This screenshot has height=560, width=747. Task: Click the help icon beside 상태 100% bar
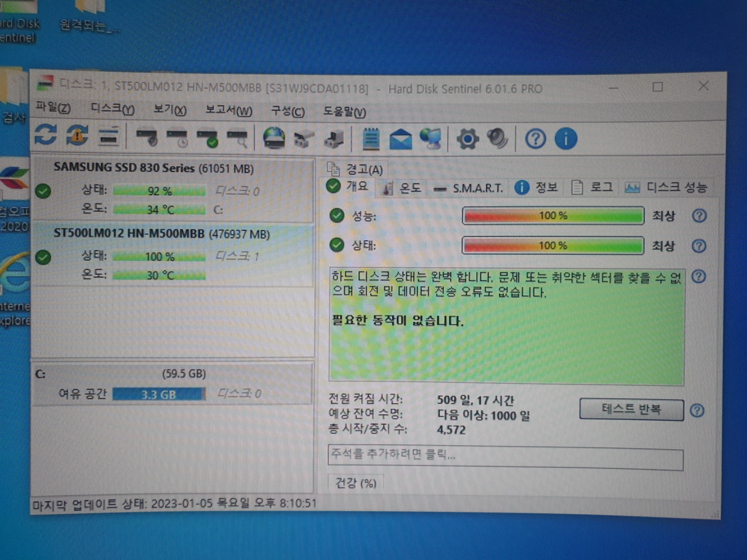(x=699, y=246)
